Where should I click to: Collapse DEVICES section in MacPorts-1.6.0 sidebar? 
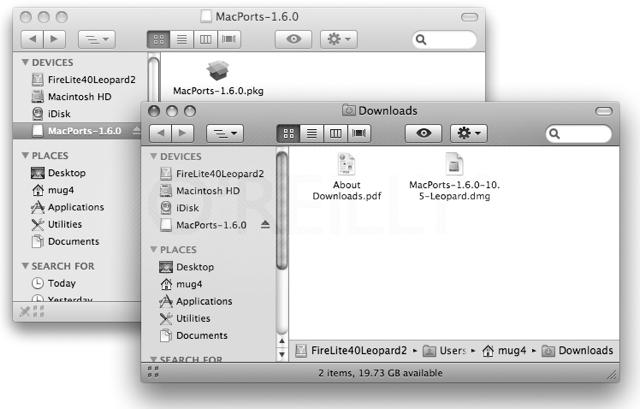click(x=25, y=62)
